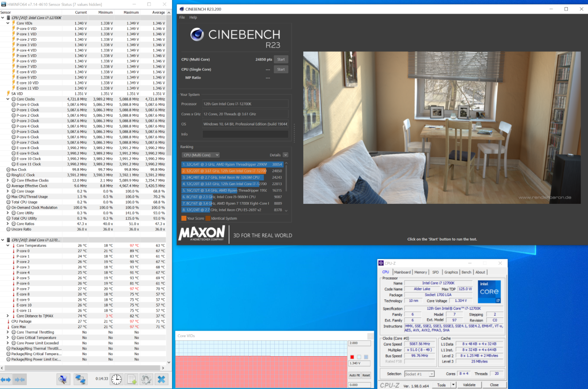588x389 pixels.
Task: Click the Info field in Cinebench
Action: (x=245, y=134)
